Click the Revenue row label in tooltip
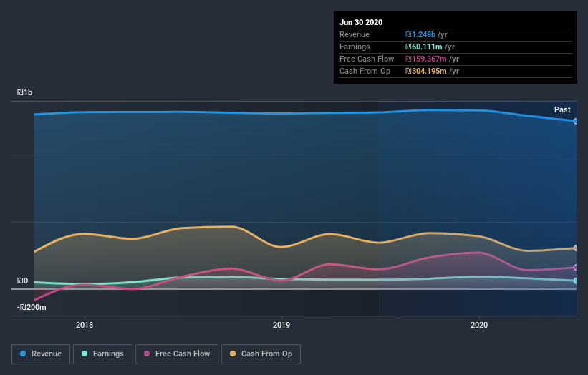This screenshot has width=588, height=375. [x=355, y=34]
